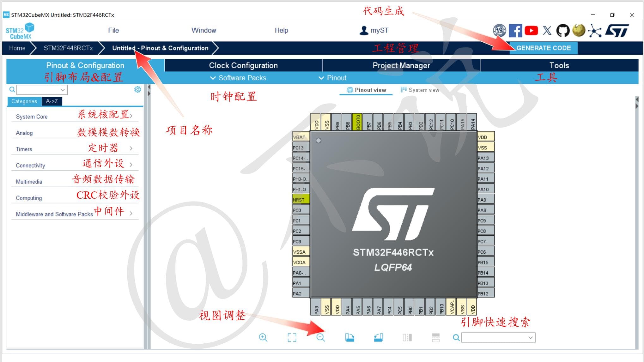Select the PA15 pin on the chip
644x362 pixels.
click(462, 122)
